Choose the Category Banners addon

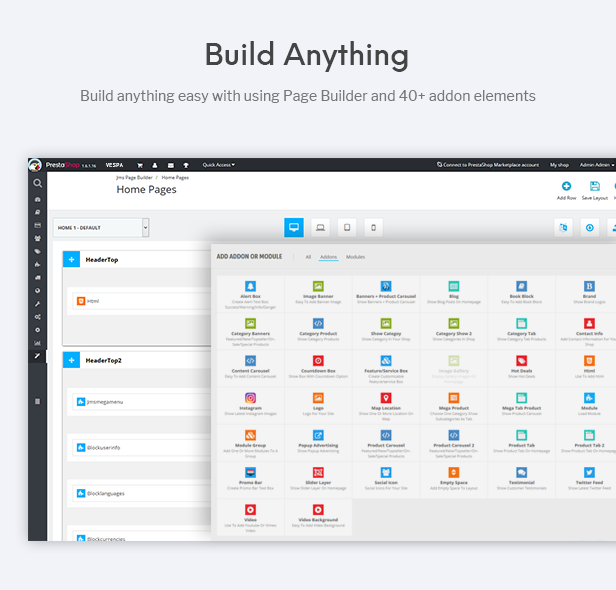pos(250,331)
